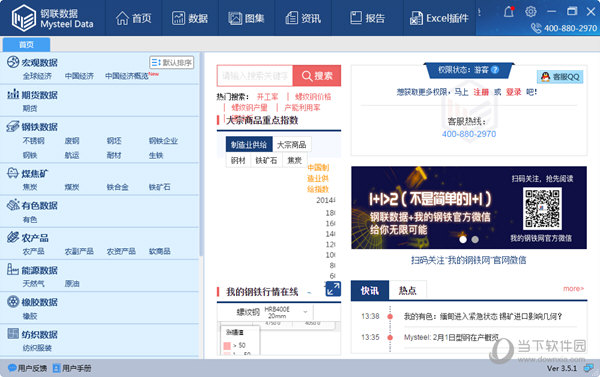
Task: Select the 橡胶数据 category icon
Action: pyautogui.click(x=13, y=302)
